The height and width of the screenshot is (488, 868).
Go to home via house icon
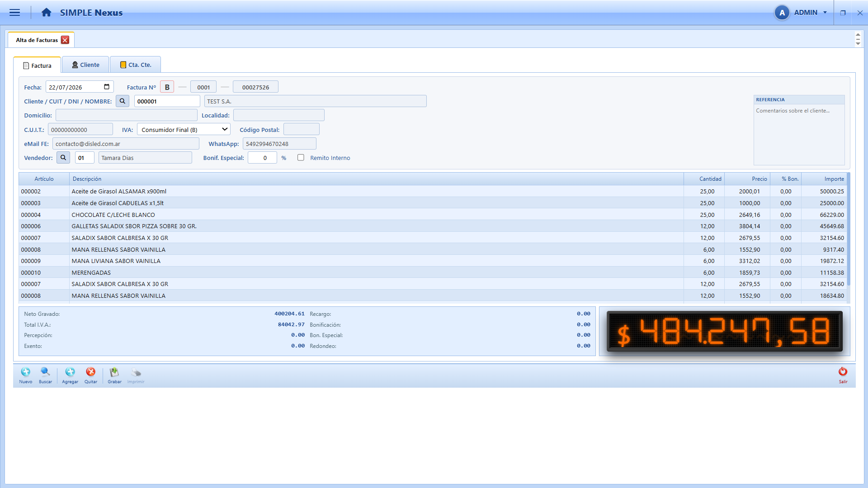(46, 13)
